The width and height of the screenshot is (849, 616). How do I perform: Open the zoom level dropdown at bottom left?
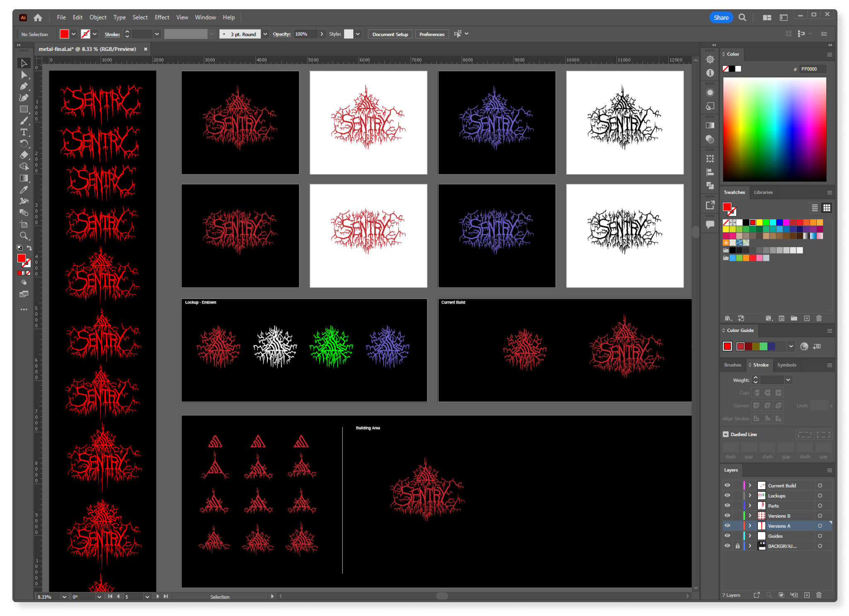pos(64,597)
